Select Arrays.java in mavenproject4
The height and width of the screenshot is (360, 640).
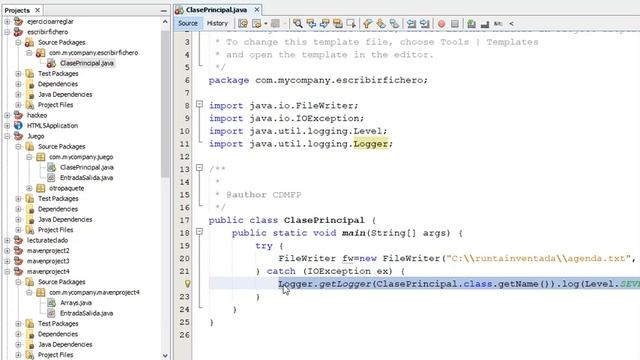(76, 303)
